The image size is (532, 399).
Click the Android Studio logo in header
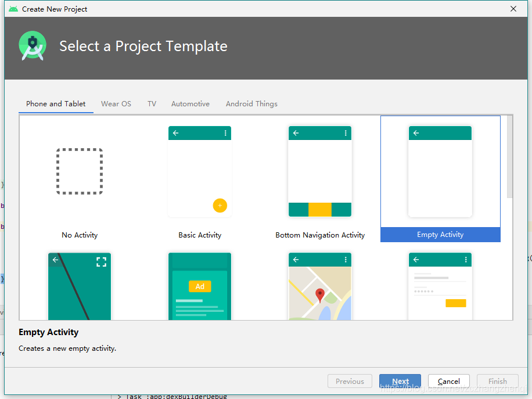[33, 46]
